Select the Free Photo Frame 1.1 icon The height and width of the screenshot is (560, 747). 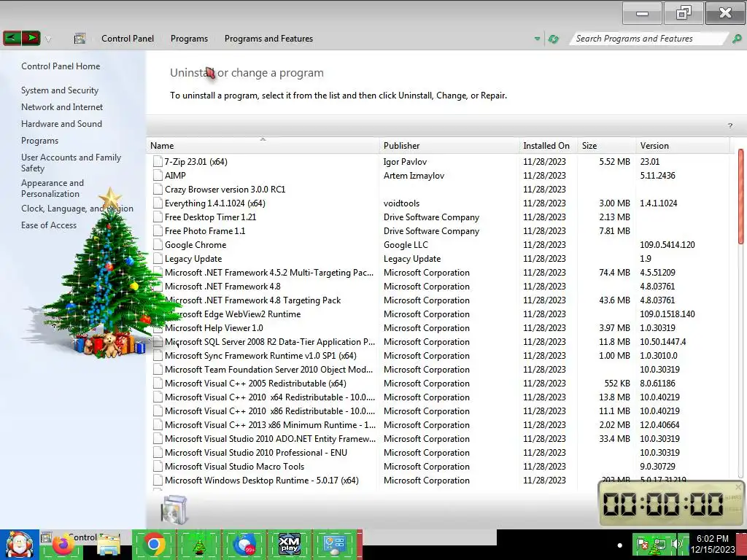tap(158, 231)
